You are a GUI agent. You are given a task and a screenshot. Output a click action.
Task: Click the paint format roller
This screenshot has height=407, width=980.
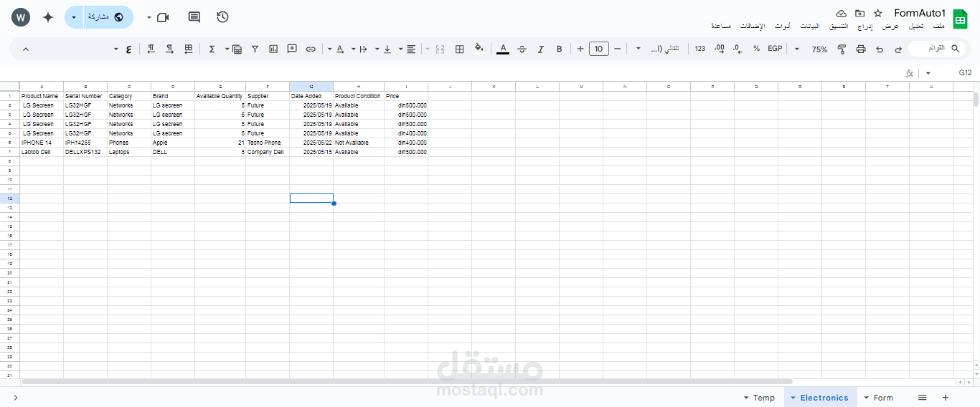(842, 49)
